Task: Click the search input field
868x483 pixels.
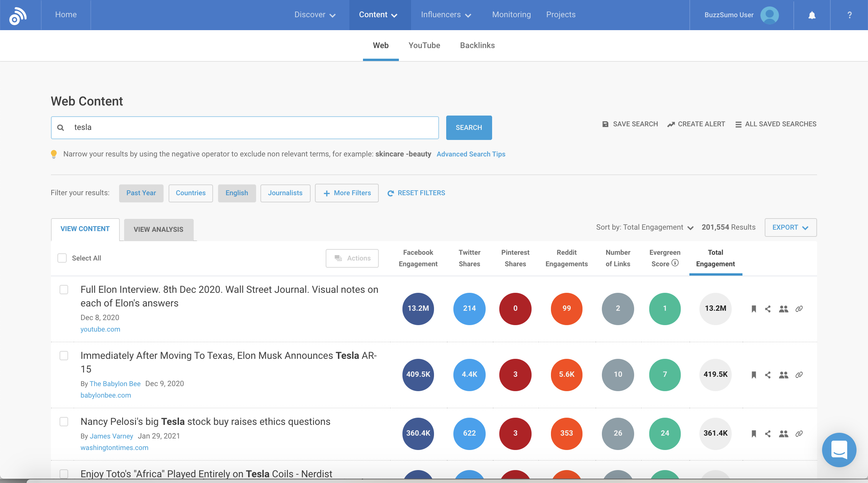Action: 245,127
